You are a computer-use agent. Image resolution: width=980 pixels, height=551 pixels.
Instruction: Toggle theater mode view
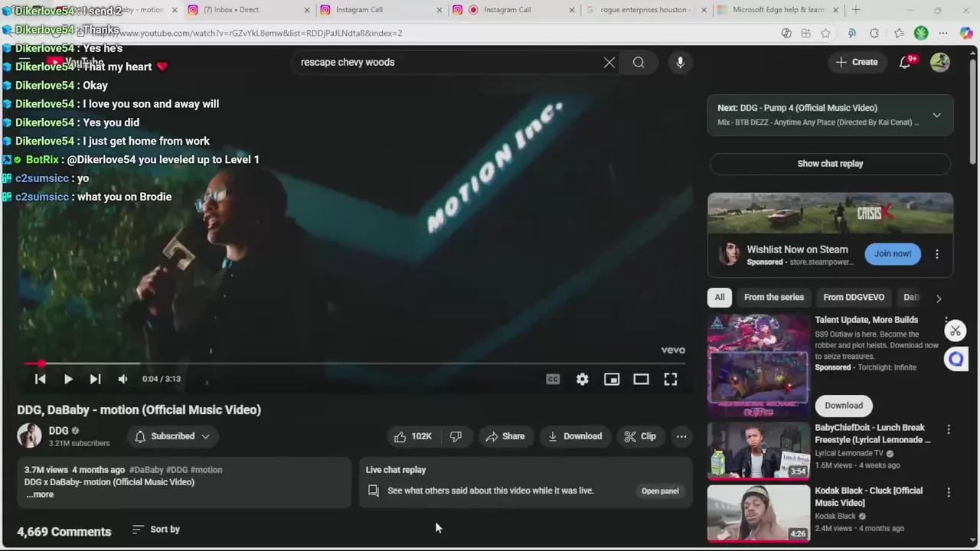[641, 379]
